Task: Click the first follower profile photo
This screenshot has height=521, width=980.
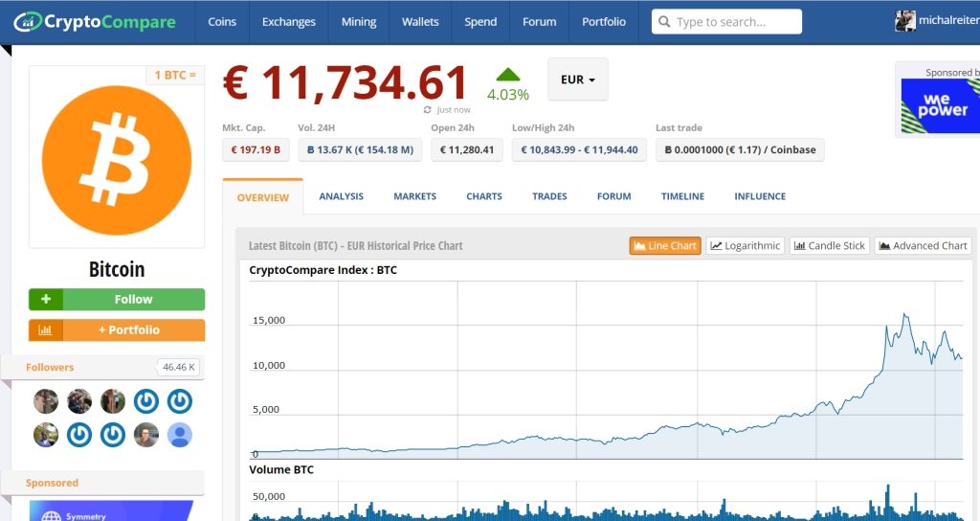Action: 46,401
